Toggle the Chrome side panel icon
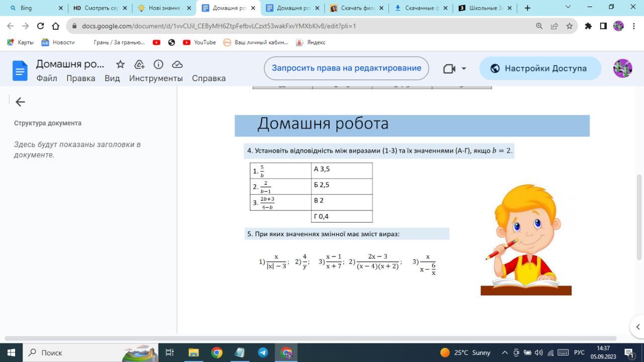Viewport: 644px width, 362px height. [x=603, y=26]
